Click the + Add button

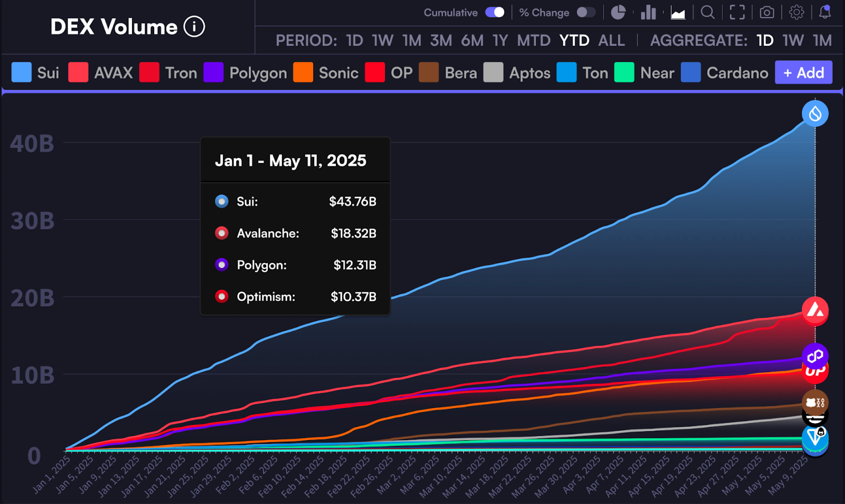coord(803,72)
